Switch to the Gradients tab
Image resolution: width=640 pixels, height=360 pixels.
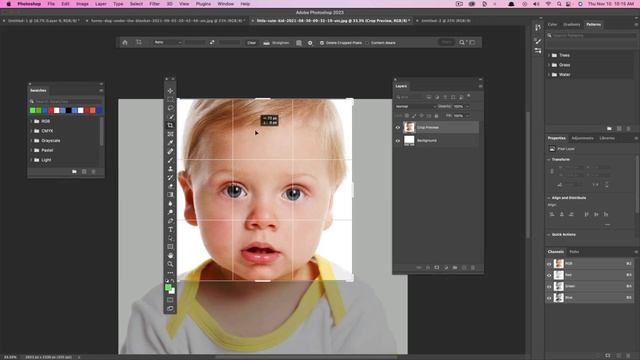point(571,24)
